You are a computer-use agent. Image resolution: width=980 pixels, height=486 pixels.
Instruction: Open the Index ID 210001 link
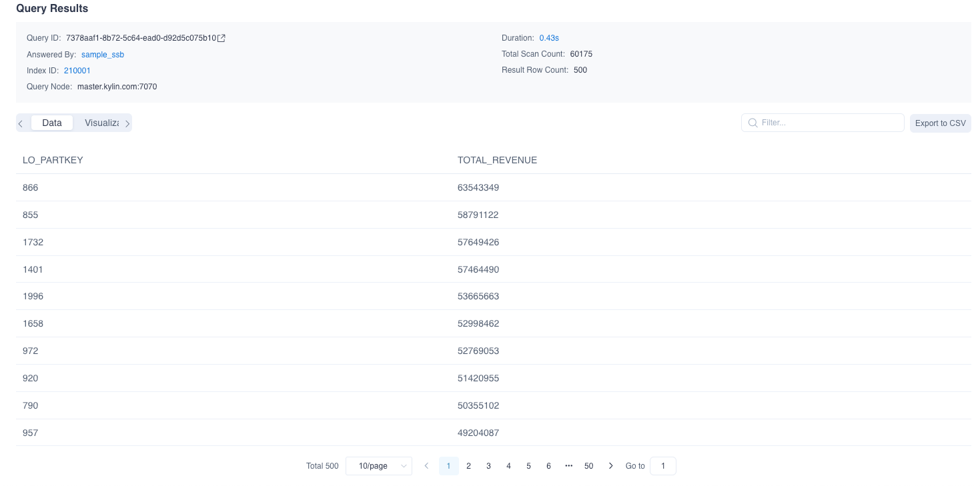pyautogui.click(x=77, y=71)
